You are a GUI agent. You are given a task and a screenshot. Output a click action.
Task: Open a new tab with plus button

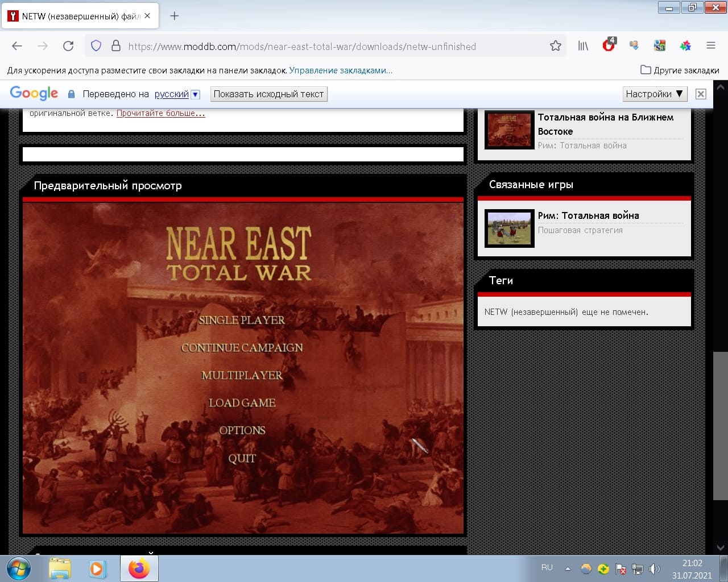tap(175, 16)
